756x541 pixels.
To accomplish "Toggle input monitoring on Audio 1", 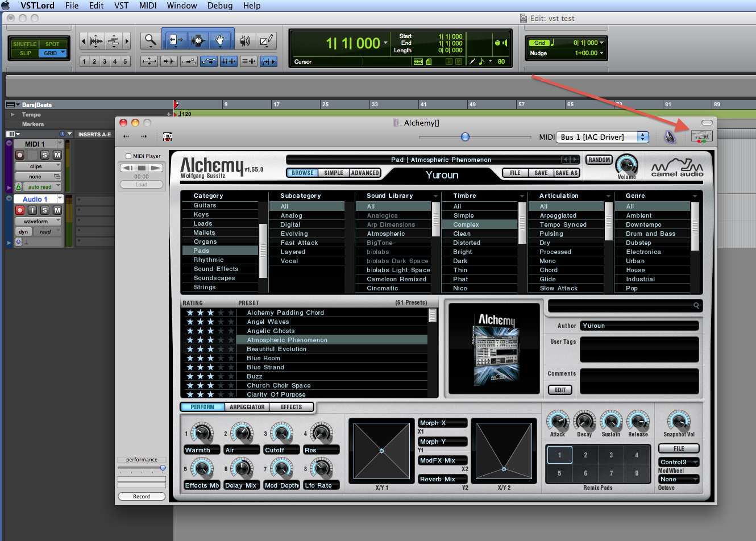I will [x=32, y=210].
